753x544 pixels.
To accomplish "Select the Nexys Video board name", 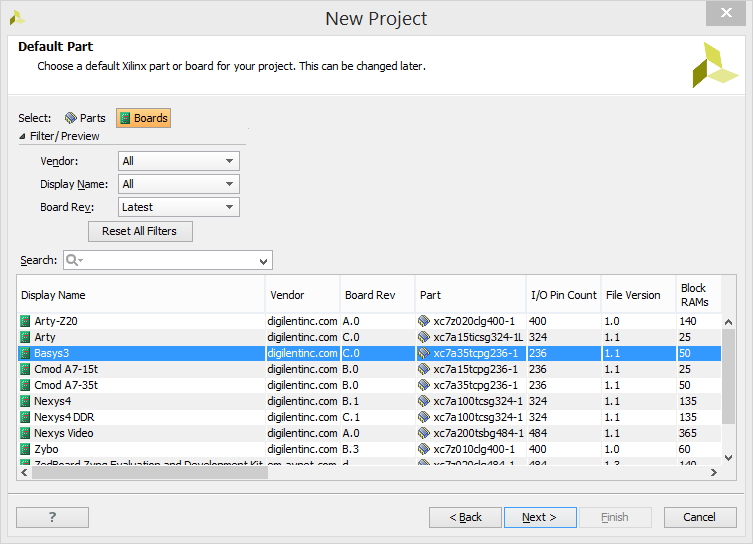I will [x=64, y=433].
